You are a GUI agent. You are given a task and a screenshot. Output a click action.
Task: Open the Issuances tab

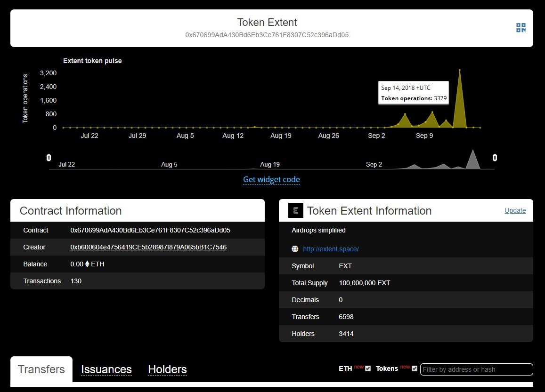click(106, 369)
